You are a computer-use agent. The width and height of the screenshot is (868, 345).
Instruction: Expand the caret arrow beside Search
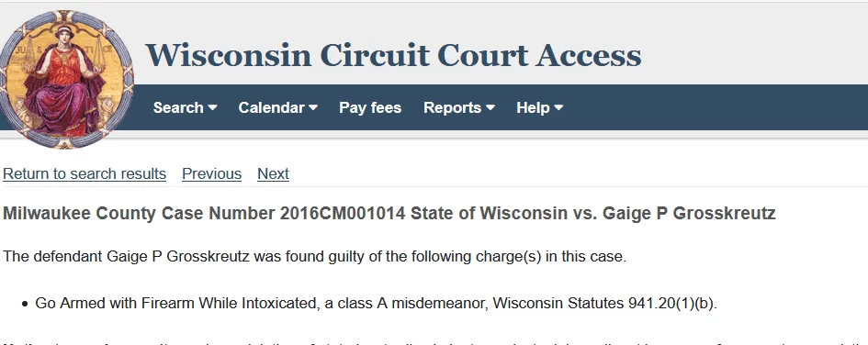[x=212, y=108]
